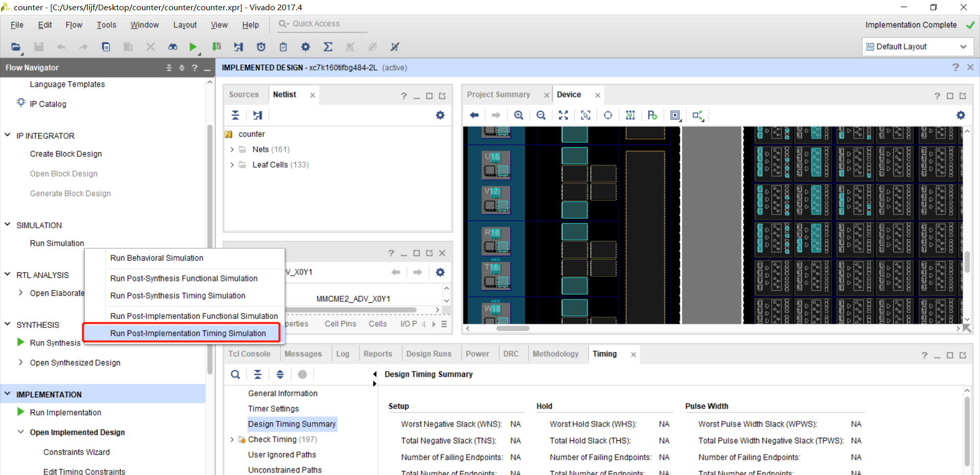Click Autofit Selection target icon in Device toolbar

(608, 115)
